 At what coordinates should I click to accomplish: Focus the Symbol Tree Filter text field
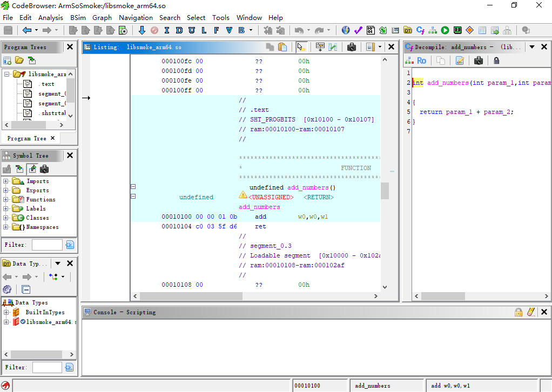pyautogui.click(x=47, y=245)
